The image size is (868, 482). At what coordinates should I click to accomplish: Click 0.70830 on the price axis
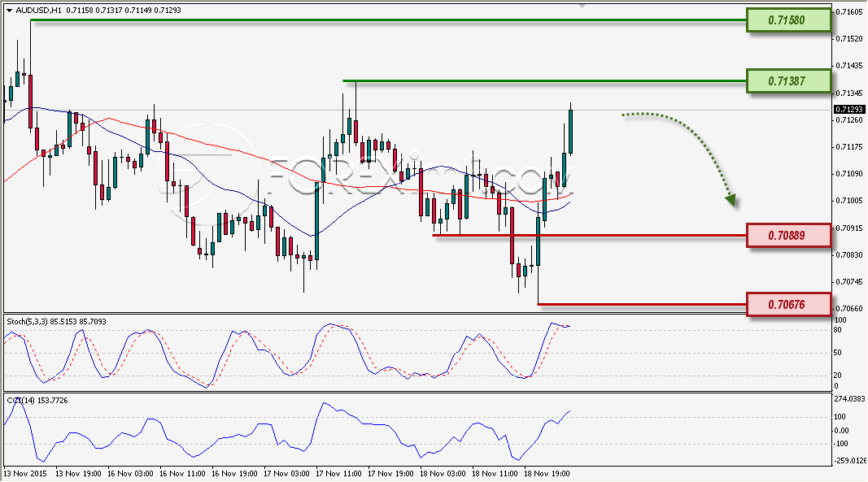coord(849,255)
